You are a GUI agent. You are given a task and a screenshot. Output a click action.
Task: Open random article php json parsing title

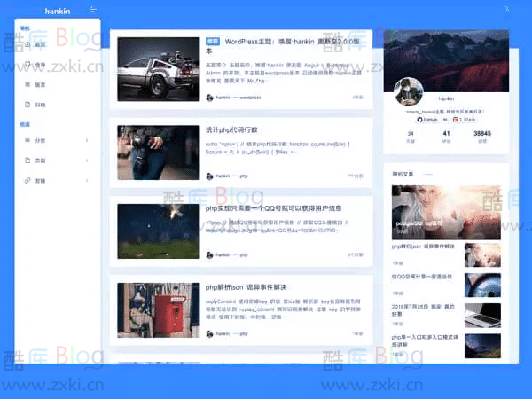(x=423, y=246)
